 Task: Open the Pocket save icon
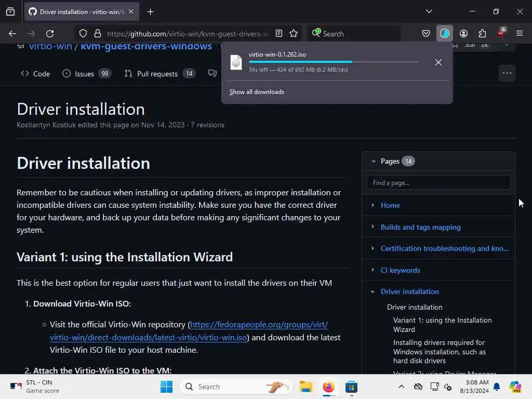pos(426,34)
